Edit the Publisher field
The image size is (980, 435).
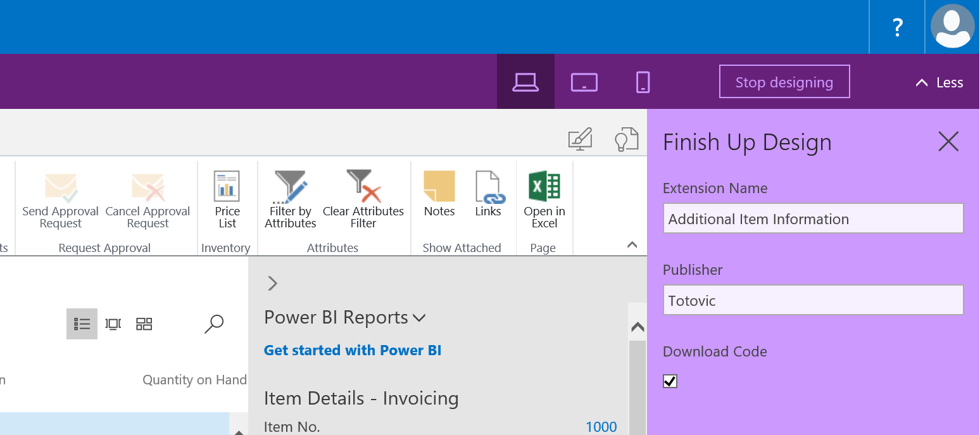(814, 300)
